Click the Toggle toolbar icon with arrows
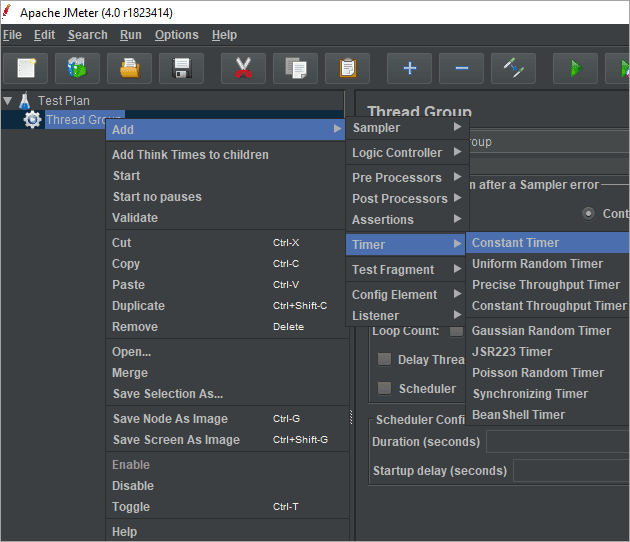This screenshot has height=542, width=630. 513,68
